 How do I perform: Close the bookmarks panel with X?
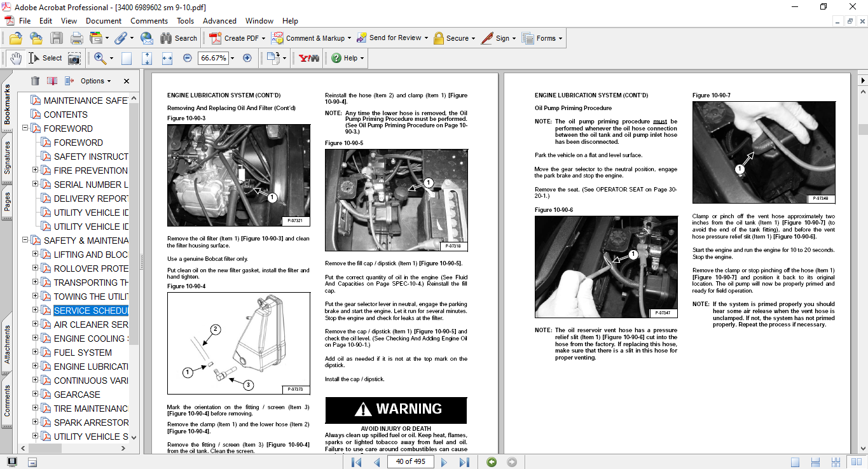(127, 81)
